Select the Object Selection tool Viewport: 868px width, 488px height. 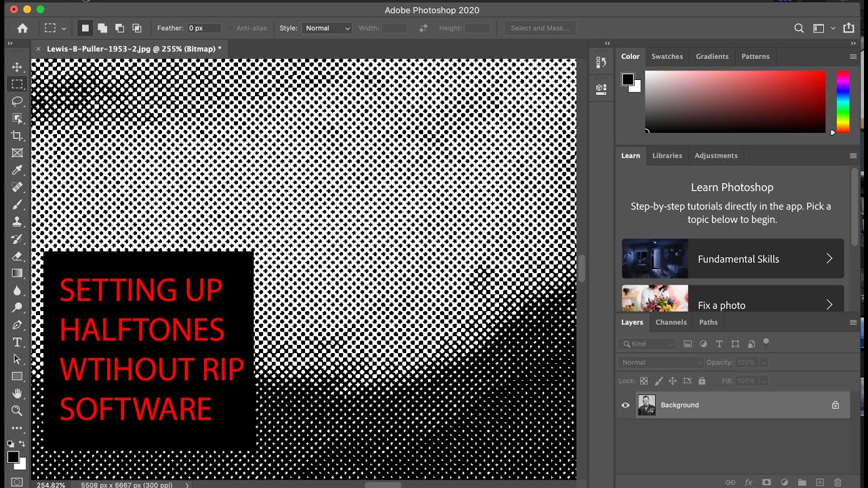17,119
